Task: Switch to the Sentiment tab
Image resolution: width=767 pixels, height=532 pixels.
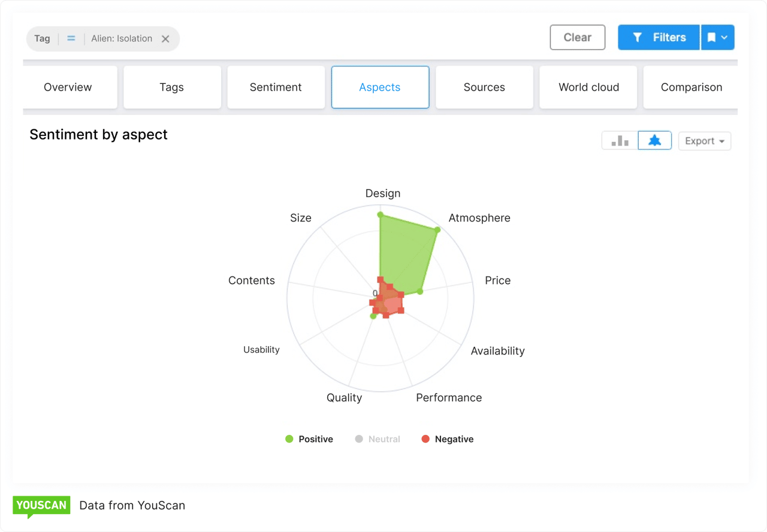Action: 276,87
